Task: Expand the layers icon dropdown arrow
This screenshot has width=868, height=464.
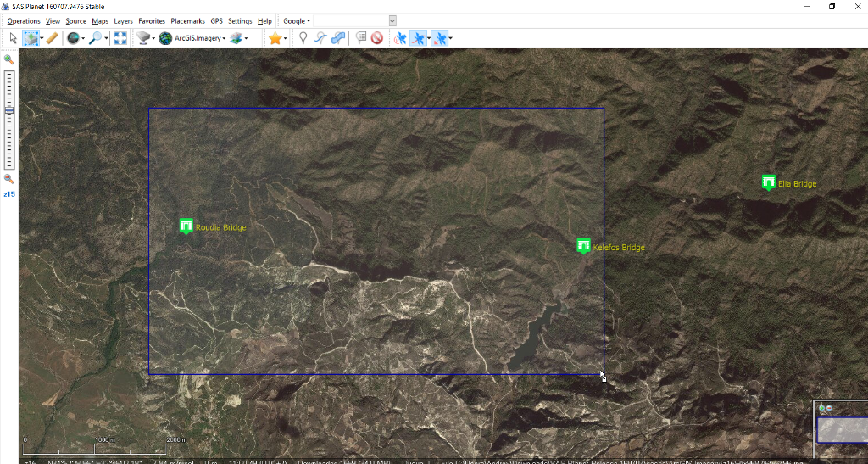Action: [246, 38]
